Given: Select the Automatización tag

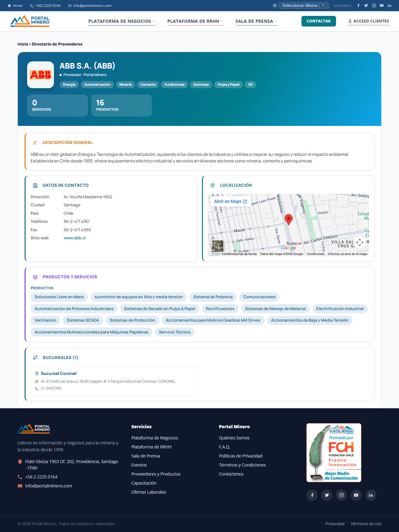Looking at the screenshot, I should (x=97, y=85).
